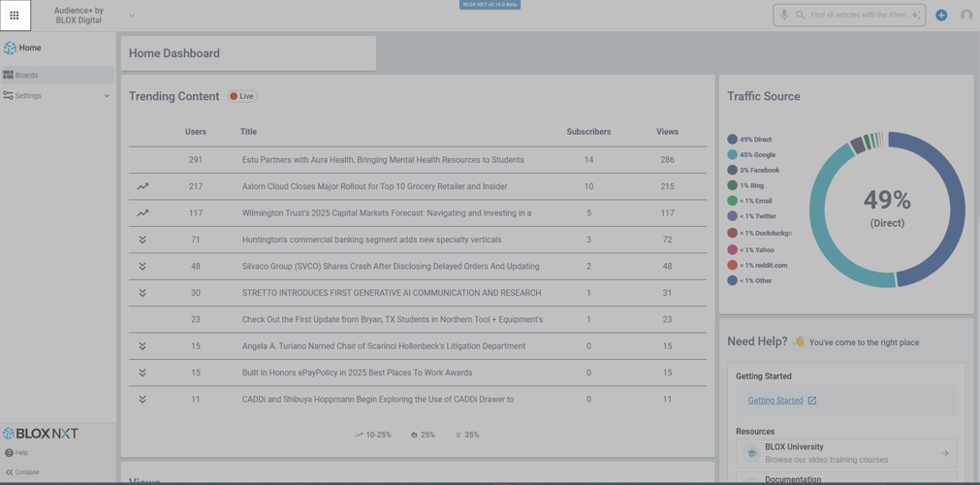Viewport: 980px width, 485px height.
Task: Click the Help question mark icon
Action: [x=9, y=453]
